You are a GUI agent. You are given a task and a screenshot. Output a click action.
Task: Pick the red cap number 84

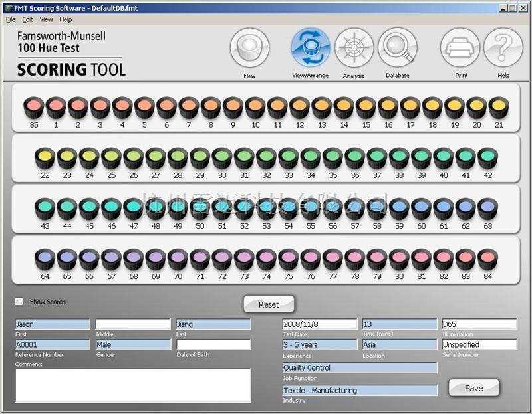point(488,259)
